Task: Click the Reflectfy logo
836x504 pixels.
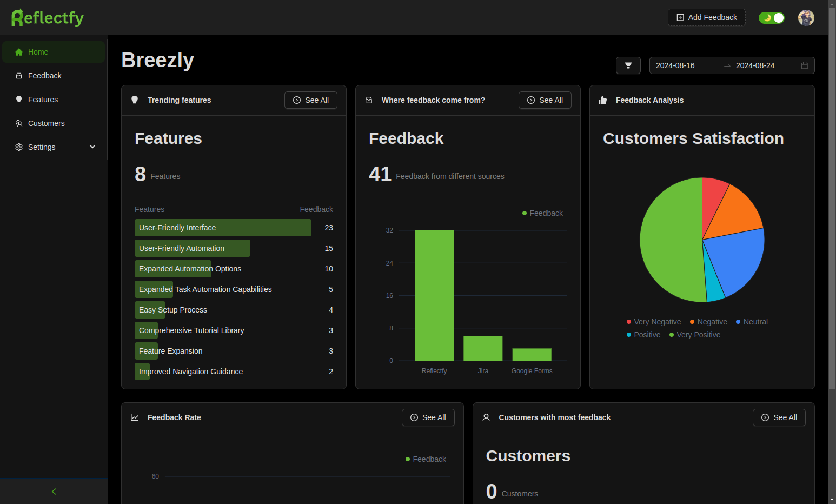Action: 48,18
